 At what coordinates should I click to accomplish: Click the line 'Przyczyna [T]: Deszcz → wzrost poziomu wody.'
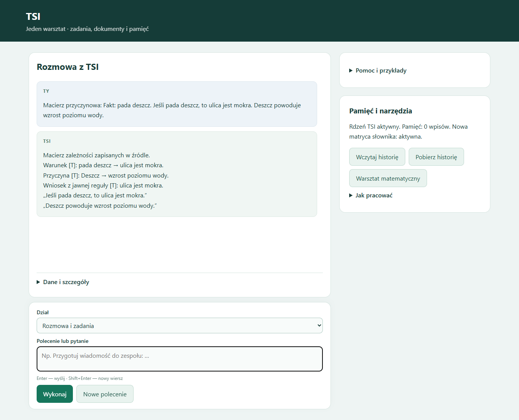point(106,176)
